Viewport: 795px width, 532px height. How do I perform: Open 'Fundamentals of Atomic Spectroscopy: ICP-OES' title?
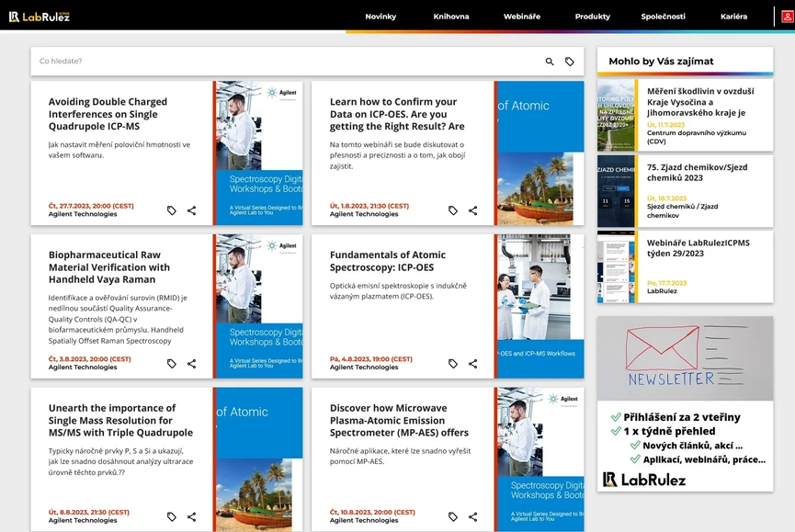click(388, 261)
